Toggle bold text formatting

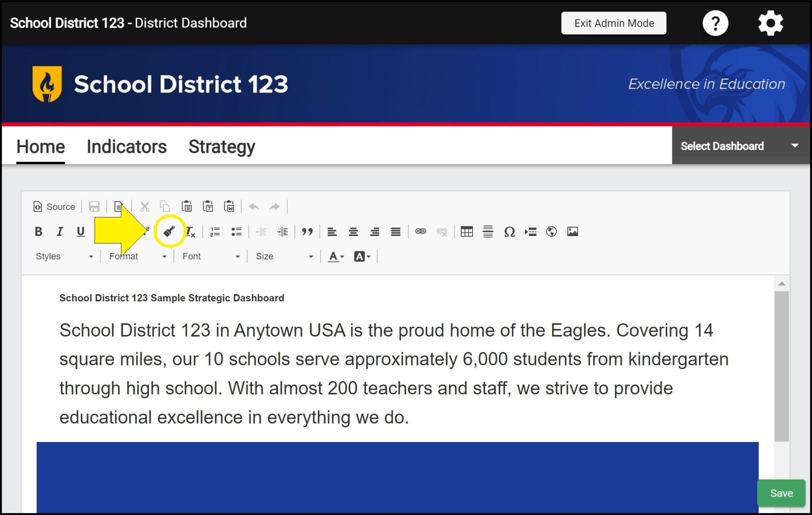pyautogui.click(x=38, y=232)
